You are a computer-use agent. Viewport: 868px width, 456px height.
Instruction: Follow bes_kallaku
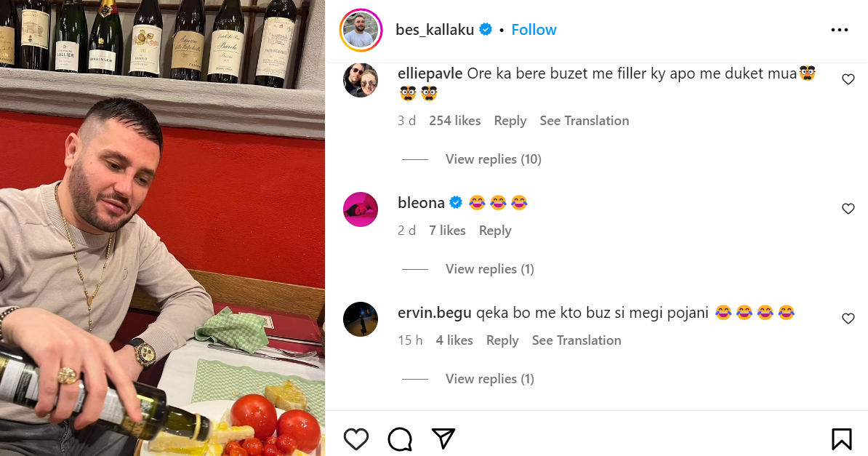tap(534, 30)
